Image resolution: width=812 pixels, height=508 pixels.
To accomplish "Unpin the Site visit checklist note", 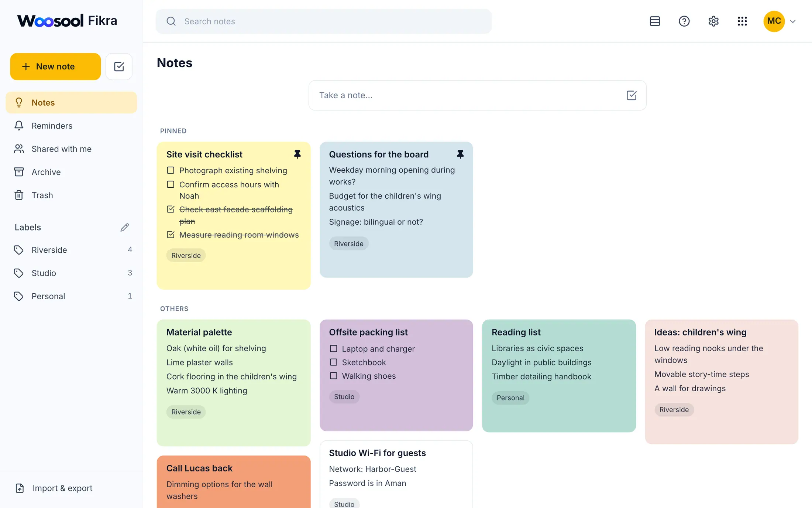I will [x=297, y=154].
